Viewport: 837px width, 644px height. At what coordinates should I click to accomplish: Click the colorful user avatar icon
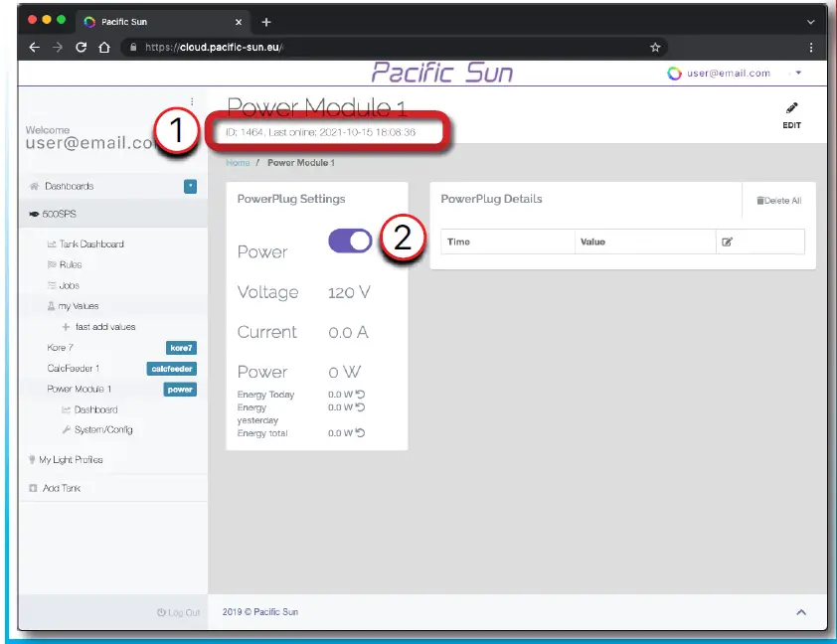click(674, 74)
